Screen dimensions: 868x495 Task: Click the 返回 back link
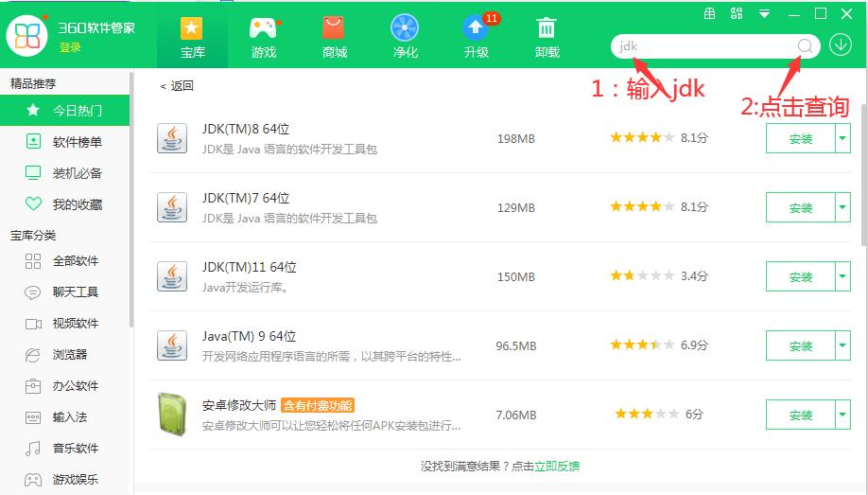[x=177, y=86]
